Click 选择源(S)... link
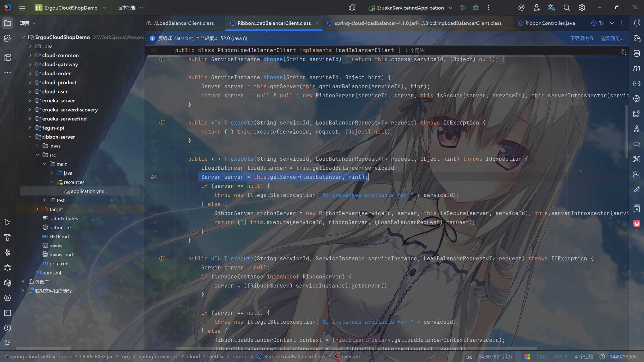644x362 pixels. [x=612, y=38]
